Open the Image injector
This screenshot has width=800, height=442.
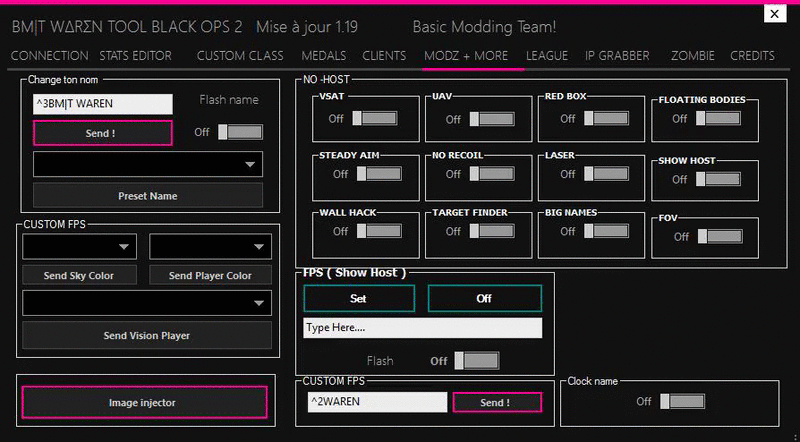144,403
